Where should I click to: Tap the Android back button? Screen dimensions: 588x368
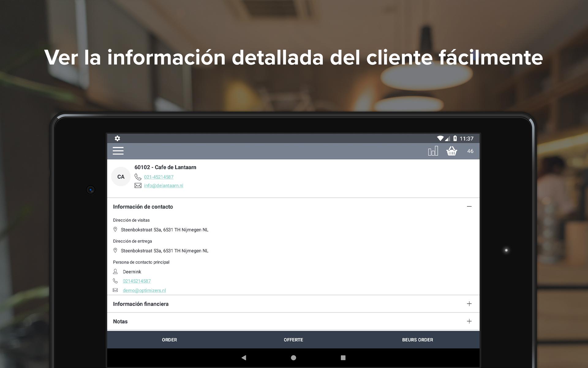click(244, 358)
